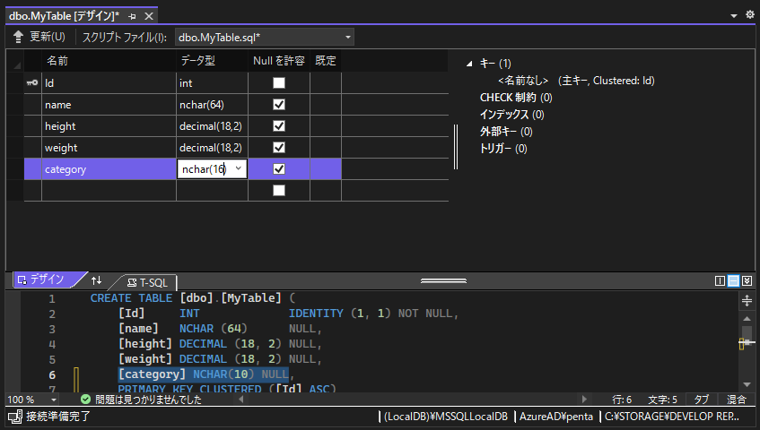The image size is (760, 430).
Task: Select the Indexes (0) entry
Action: tap(512, 114)
